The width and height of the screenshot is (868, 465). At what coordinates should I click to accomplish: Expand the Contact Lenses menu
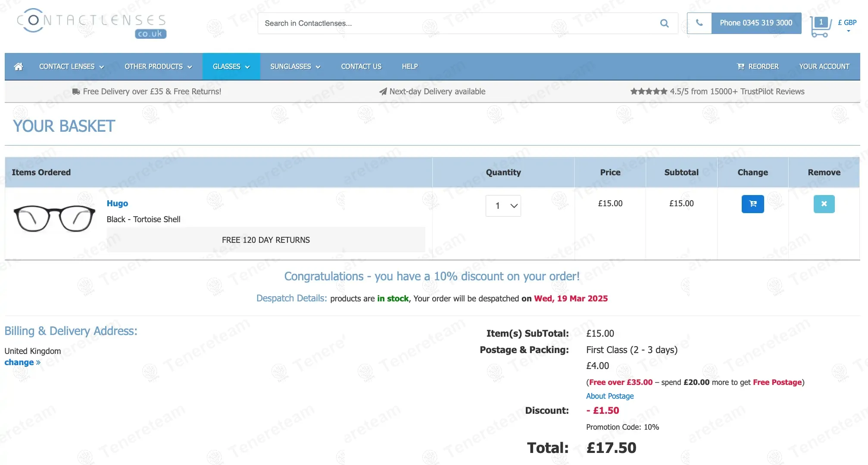(x=72, y=66)
